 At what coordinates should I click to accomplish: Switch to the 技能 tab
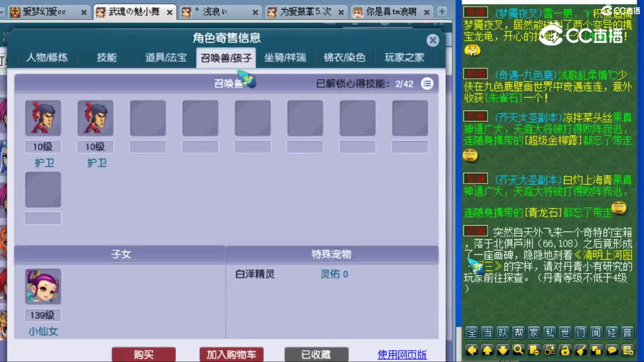pos(107,58)
